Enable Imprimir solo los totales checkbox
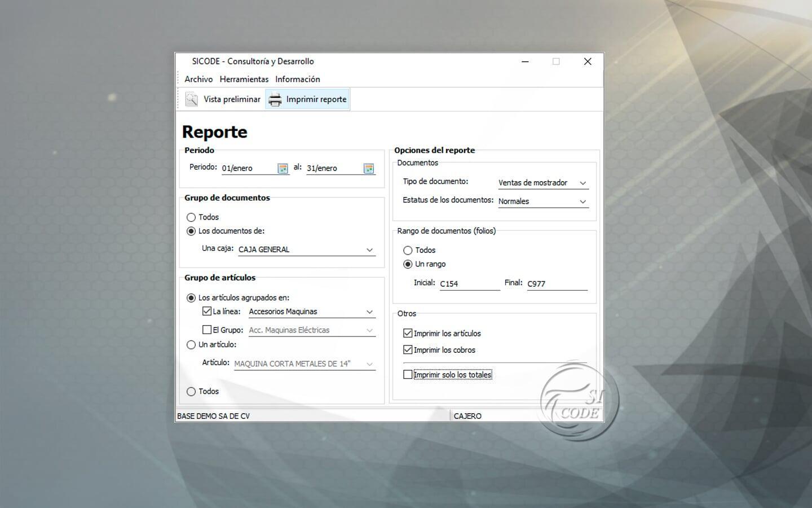This screenshot has width=812, height=508. 408,375
